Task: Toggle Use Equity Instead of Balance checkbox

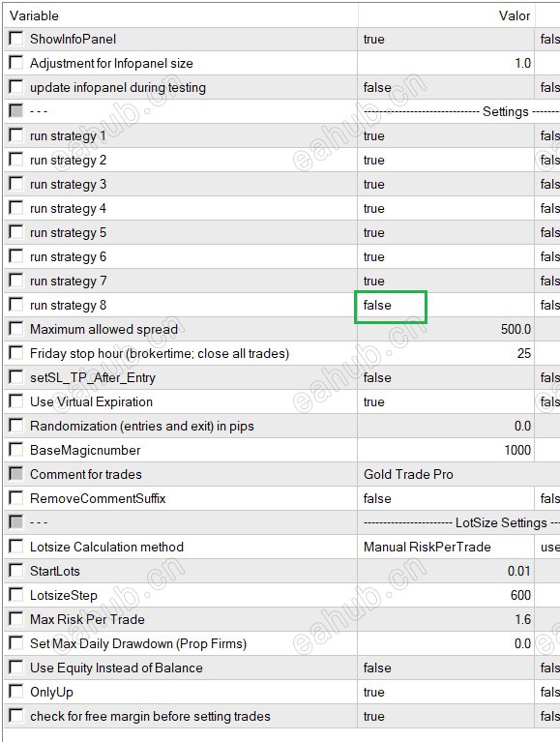Action: tap(16, 668)
